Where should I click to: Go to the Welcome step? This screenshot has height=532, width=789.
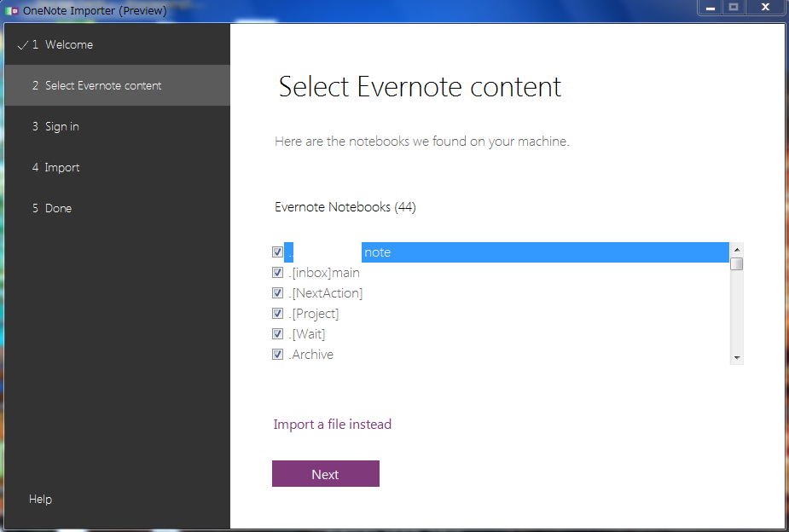117,44
